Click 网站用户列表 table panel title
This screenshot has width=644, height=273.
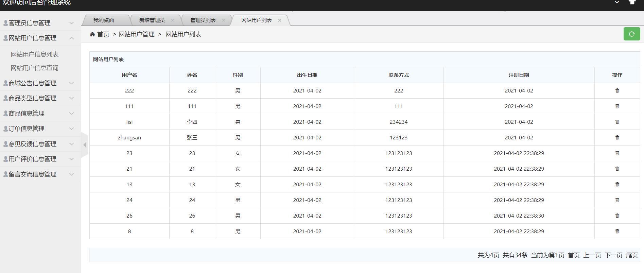tap(108, 59)
